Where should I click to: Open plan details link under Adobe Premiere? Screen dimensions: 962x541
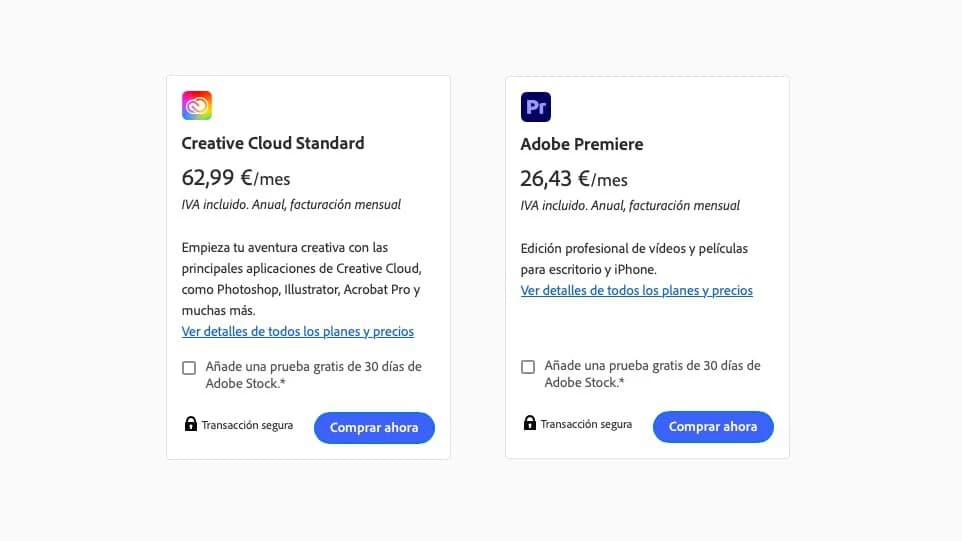(636, 291)
